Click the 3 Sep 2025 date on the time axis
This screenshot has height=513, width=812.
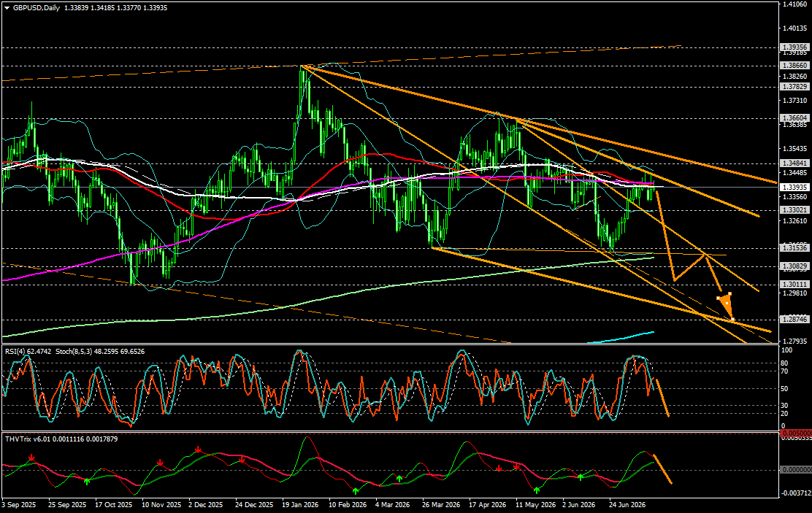tap(19, 505)
